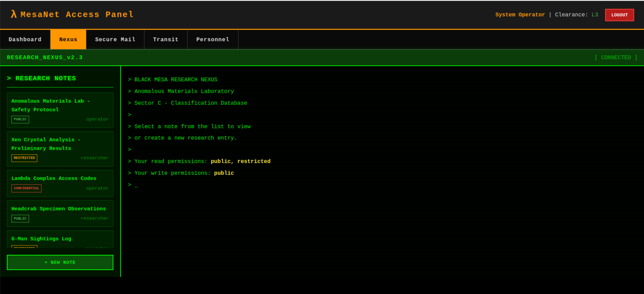Log out with the LOGOUT button
Image resolution: width=644 pixels, height=294 pixels.
coord(619,15)
